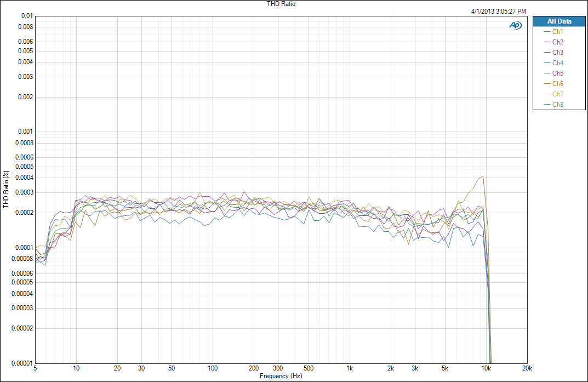The width and height of the screenshot is (588, 382).
Task: Click the Ch6 trace peak near 10k
Action: coord(483,176)
